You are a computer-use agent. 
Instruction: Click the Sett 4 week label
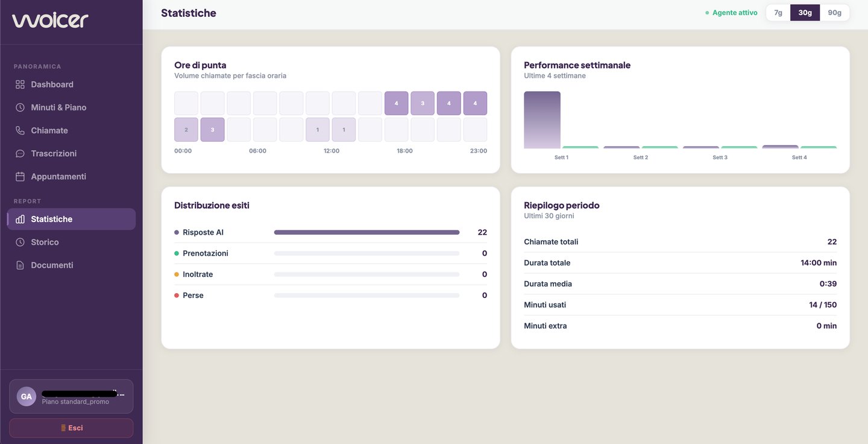tap(799, 157)
